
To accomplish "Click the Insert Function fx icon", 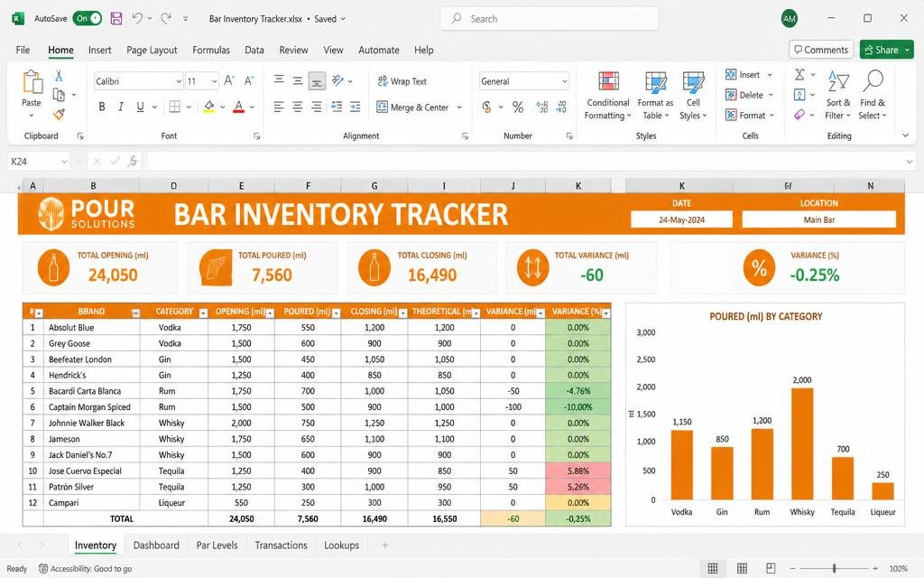I will [x=134, y=161].
